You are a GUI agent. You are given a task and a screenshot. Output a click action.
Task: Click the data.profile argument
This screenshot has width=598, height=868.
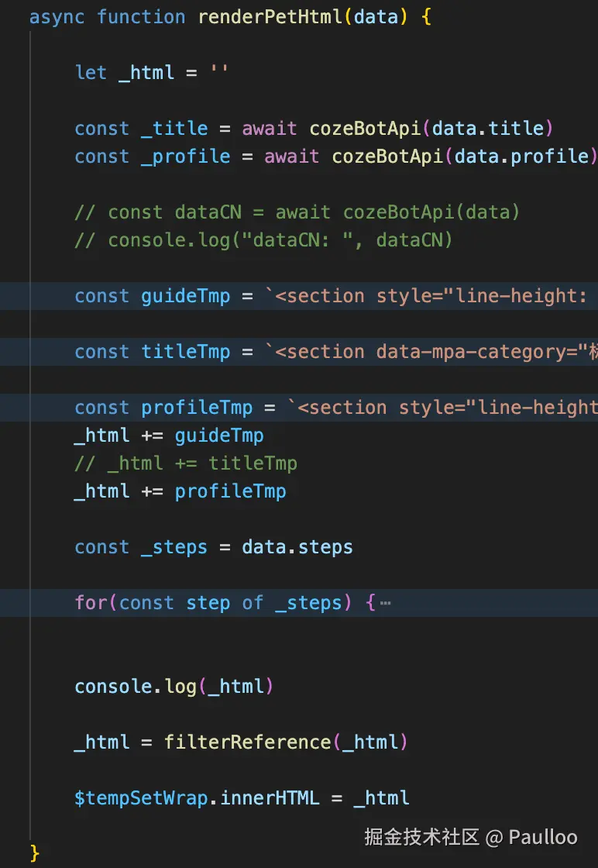522,157
